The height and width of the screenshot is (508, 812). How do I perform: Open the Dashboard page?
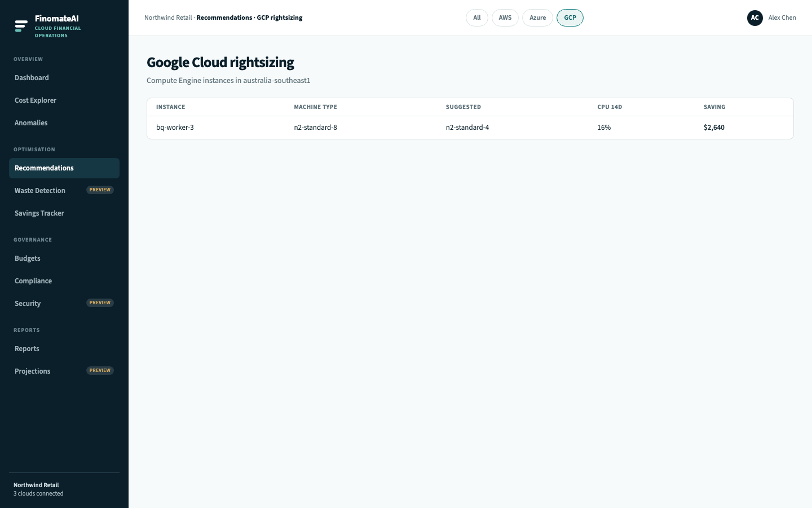click(64, 78)
